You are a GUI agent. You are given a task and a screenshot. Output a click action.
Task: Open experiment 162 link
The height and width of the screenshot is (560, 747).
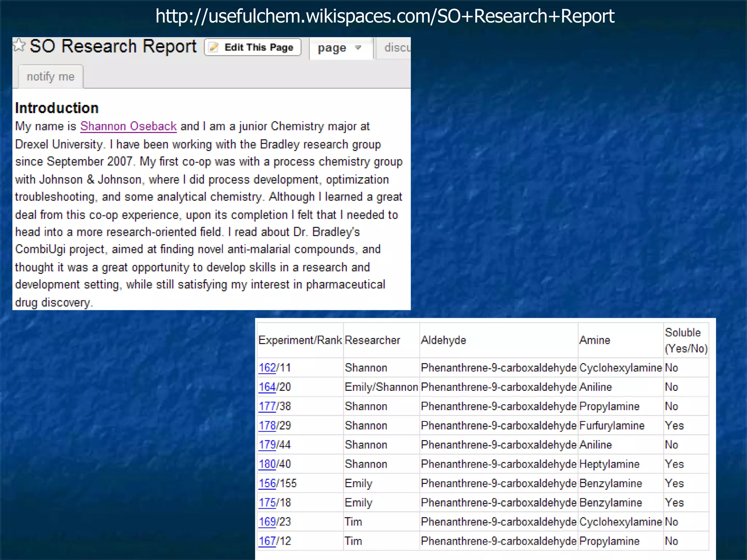click(267, 367)
